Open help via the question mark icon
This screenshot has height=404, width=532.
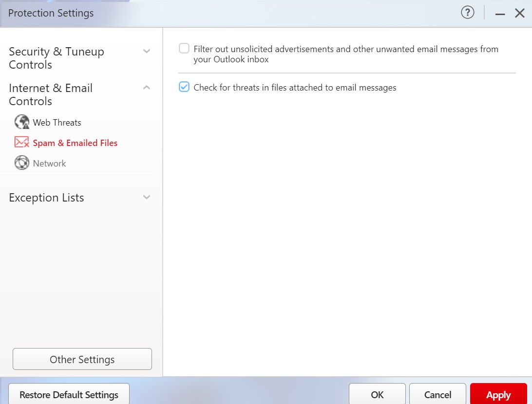[x=467, y=13]
